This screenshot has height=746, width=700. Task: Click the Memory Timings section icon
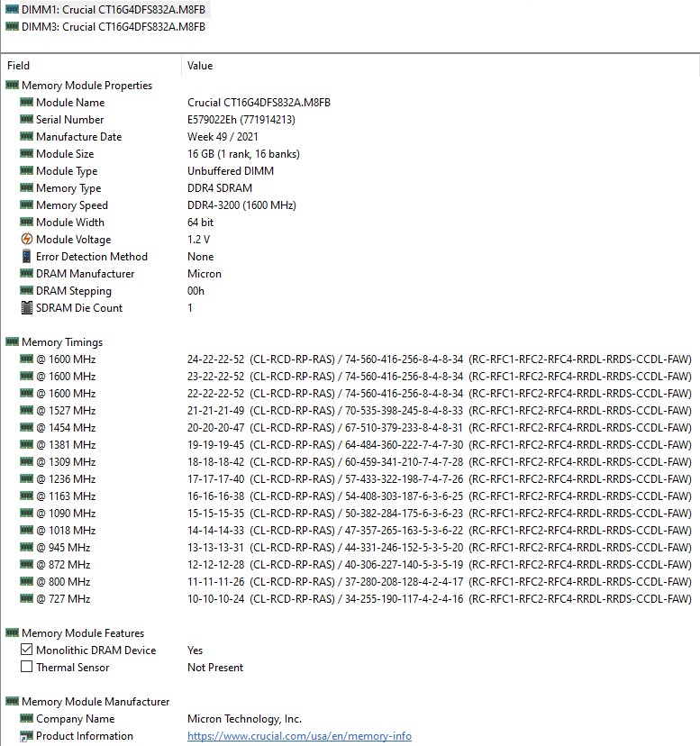pos(12,341)
